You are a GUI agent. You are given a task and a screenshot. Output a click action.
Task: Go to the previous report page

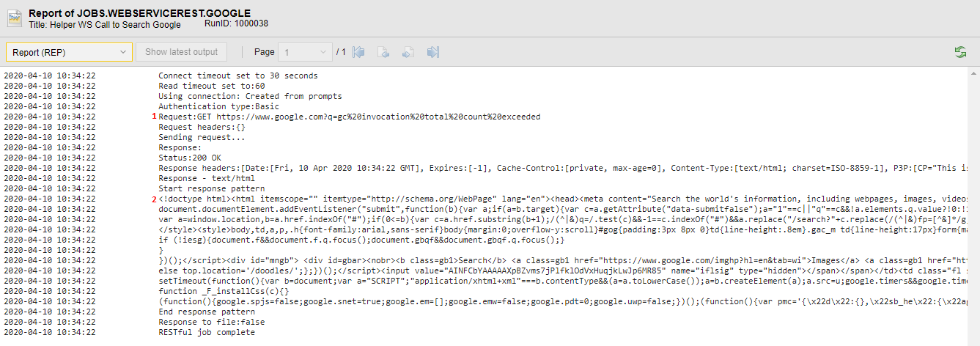point(383,52)
